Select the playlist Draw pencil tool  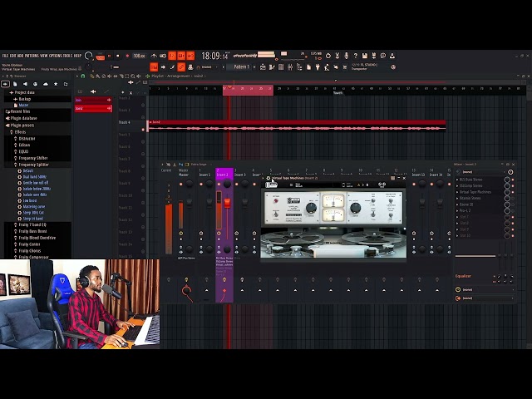point(92,76)
